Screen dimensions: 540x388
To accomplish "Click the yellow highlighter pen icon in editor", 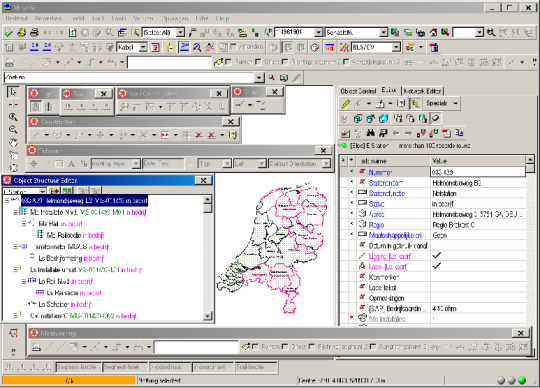I will 345,103.
